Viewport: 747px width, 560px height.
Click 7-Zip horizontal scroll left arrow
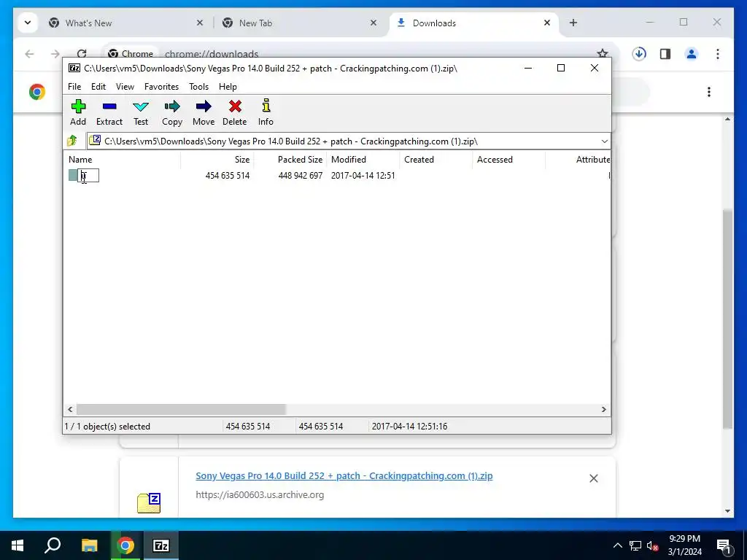pos(70,410)
